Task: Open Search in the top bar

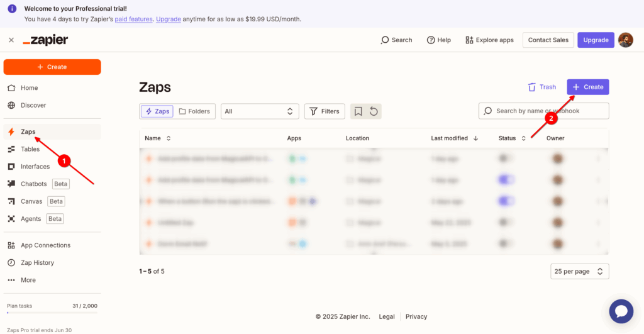Action: click(396, 40)
